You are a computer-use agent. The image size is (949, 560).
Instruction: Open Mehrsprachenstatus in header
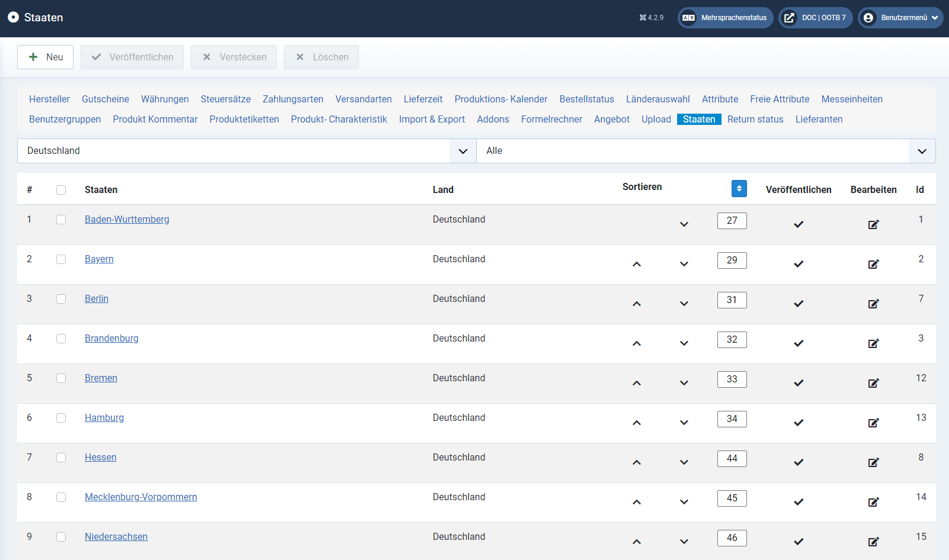726,18
